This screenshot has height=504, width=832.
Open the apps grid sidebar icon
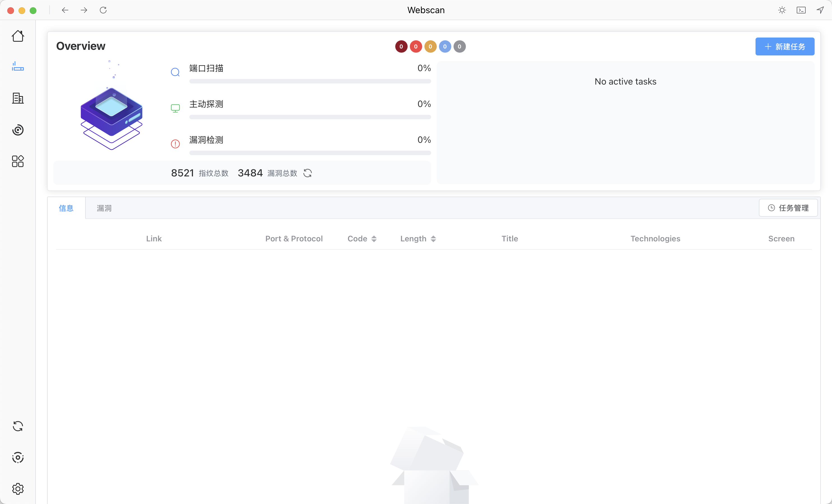18,161
